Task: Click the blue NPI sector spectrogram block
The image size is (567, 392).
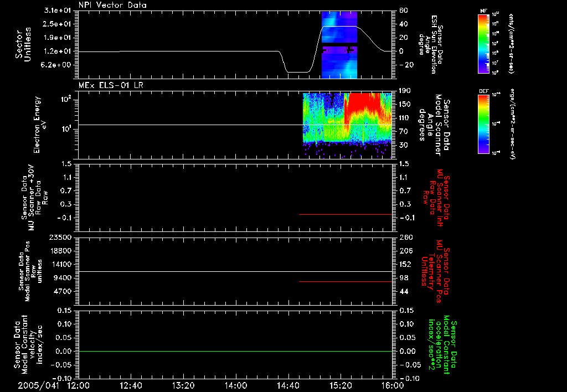Action: [x=339, y=45]
